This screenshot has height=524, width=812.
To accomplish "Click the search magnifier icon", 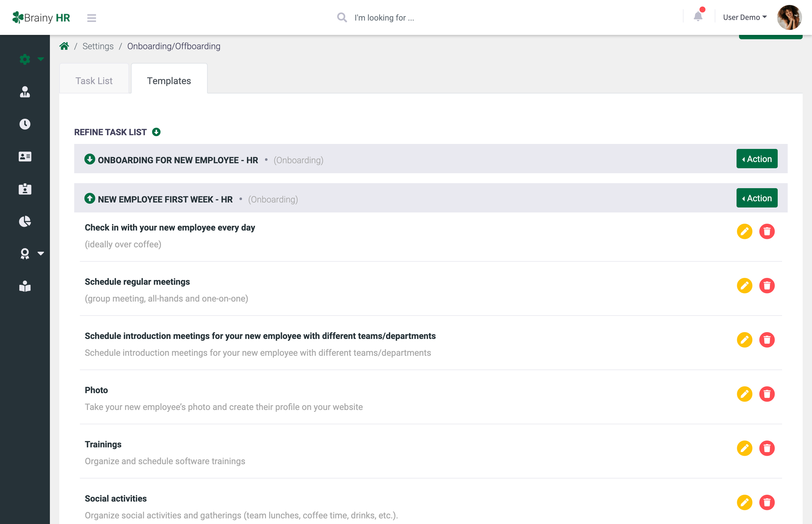I will pyautogui.click(x=342, y=17).
